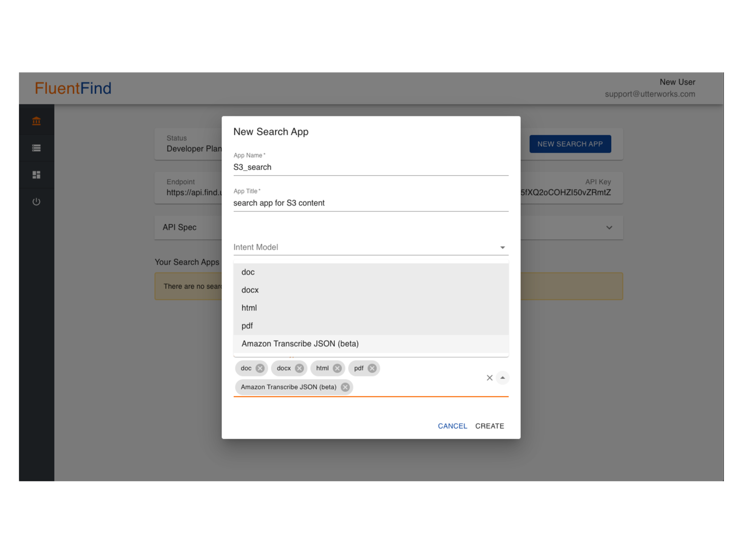Remove the Amazon Transcribe JSON chip

(345, 387)
